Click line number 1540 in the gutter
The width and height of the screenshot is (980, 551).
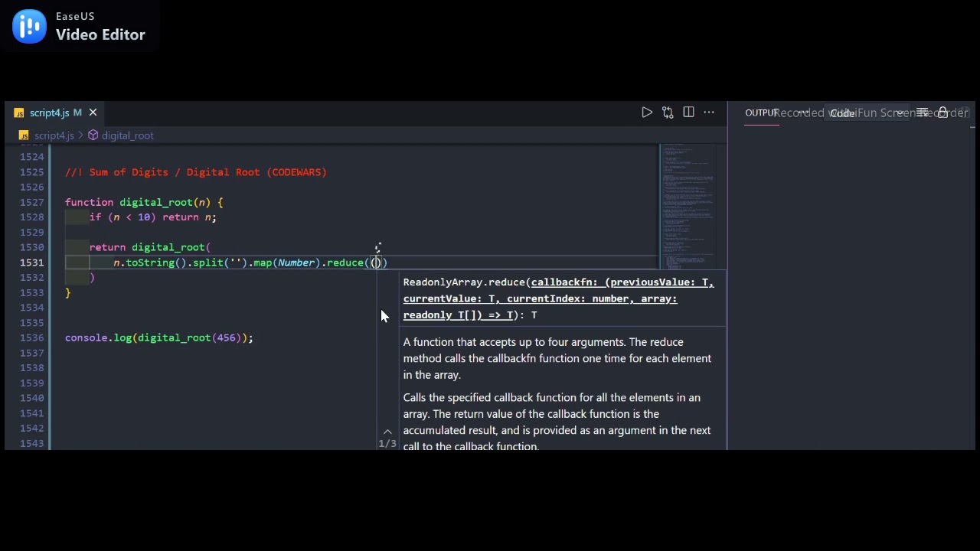pyautogui.click(x=31, y=398)
